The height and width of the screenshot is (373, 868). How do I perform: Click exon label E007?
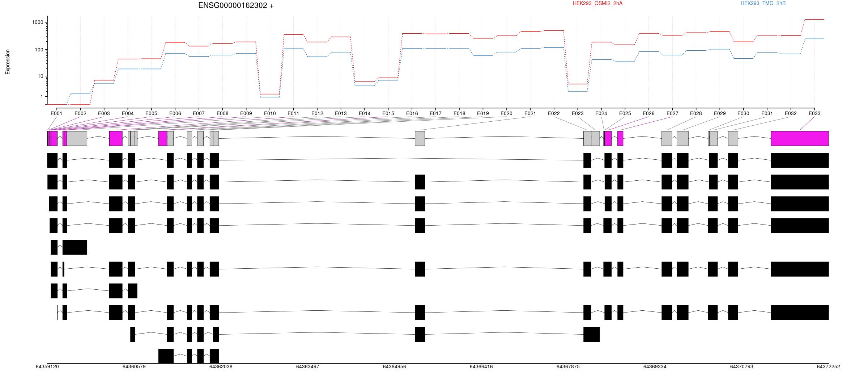tap(199, 113)
